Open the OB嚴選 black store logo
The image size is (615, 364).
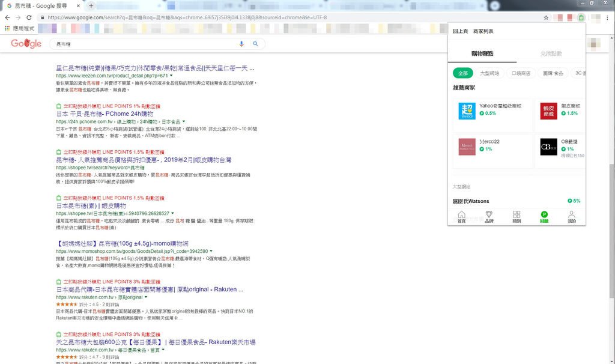pyautogui.click(x=548, y=147)
